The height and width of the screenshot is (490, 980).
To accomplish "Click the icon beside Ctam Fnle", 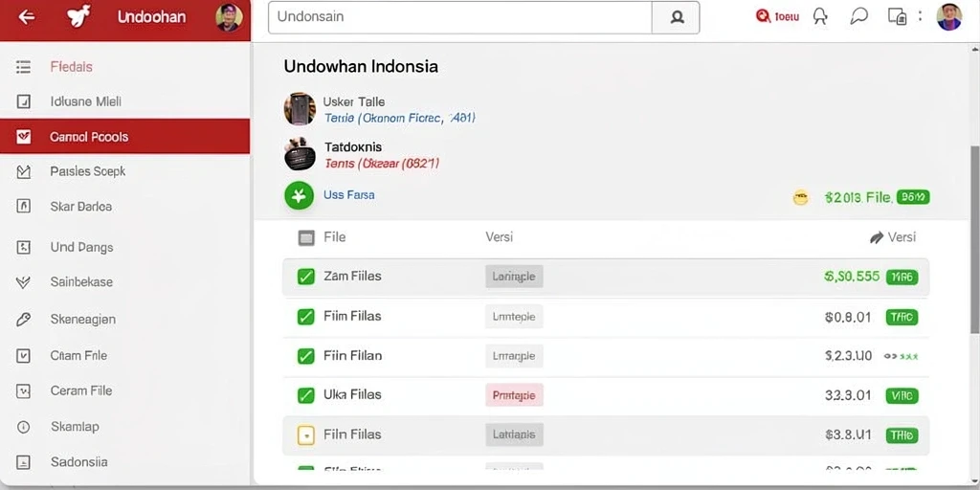I will pos(23,356).
